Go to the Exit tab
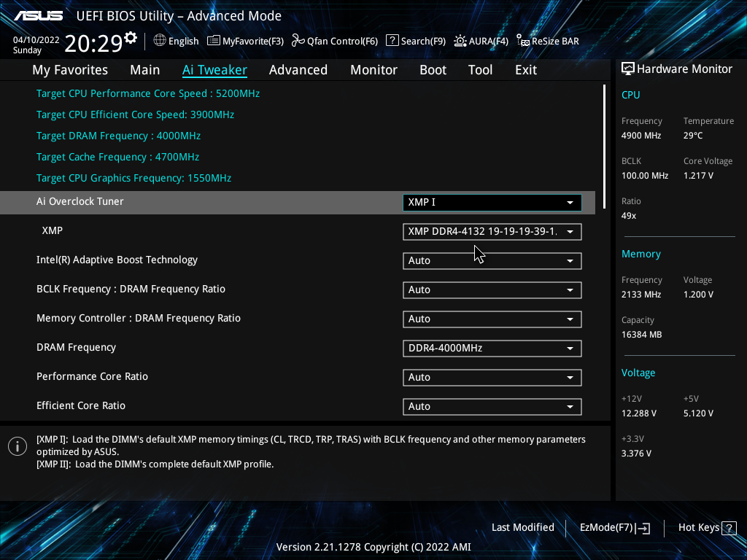The height and width of the screenshot is (560, 747). click(x=526, y=70)
